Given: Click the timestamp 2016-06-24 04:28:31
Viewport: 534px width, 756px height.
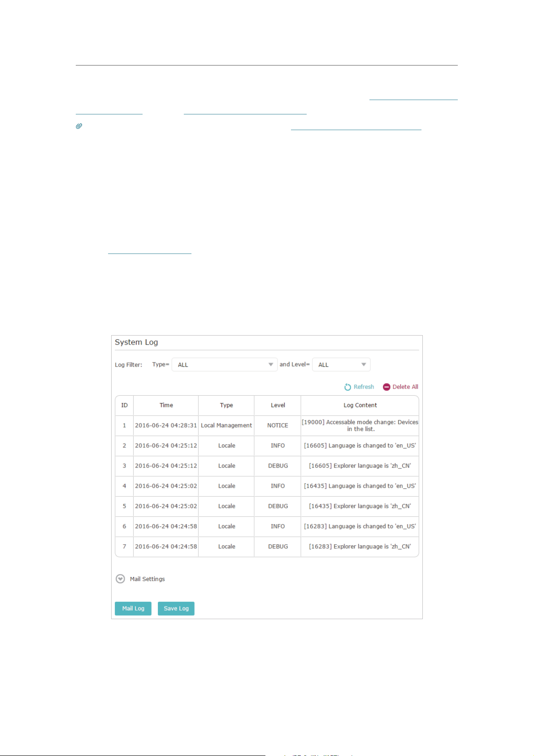Looking at the screenshot, I should pyautogui.click(x=166, y=426).
